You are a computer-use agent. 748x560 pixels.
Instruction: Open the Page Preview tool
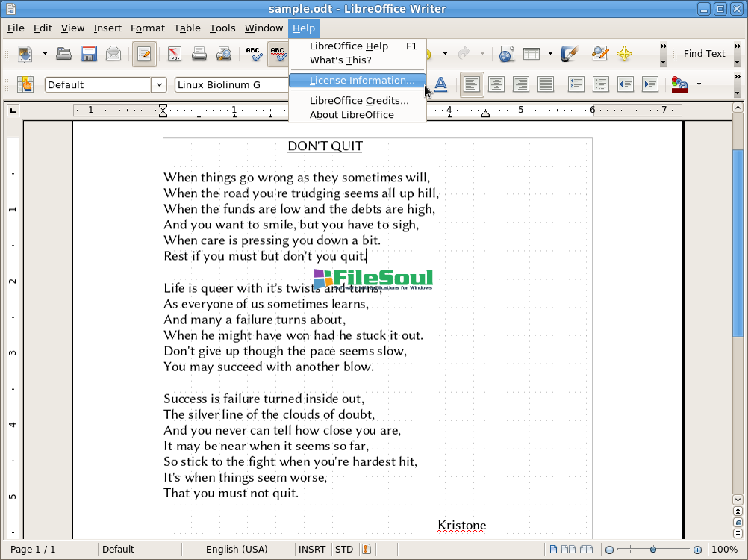[223, 54]
